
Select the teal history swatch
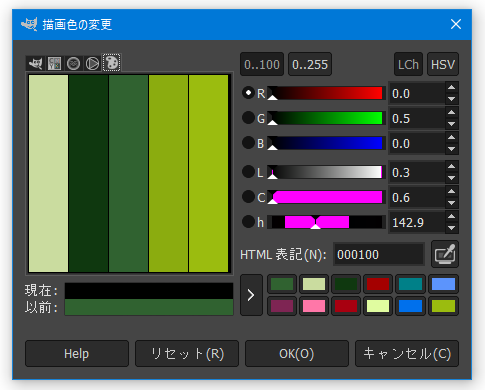(x=410, y=284)
